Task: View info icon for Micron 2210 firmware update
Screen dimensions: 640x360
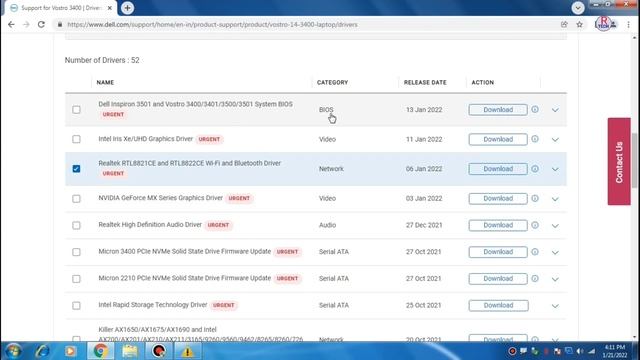Action: (535, 278)
